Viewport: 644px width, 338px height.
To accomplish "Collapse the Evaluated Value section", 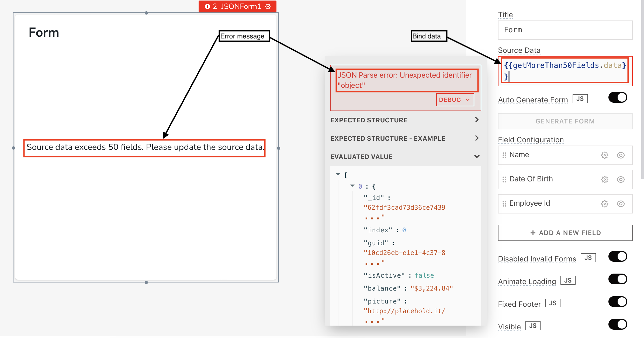I will click(x=405, y=157).
